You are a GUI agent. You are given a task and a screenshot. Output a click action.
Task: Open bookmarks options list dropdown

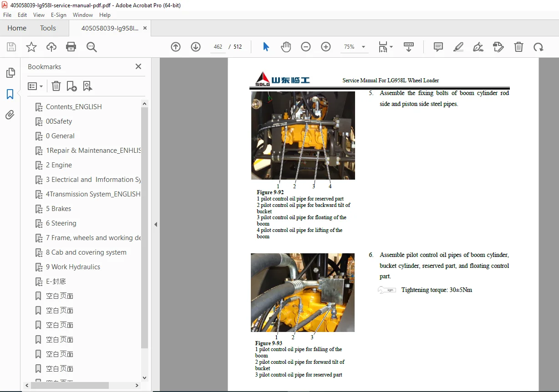(35, 86)
